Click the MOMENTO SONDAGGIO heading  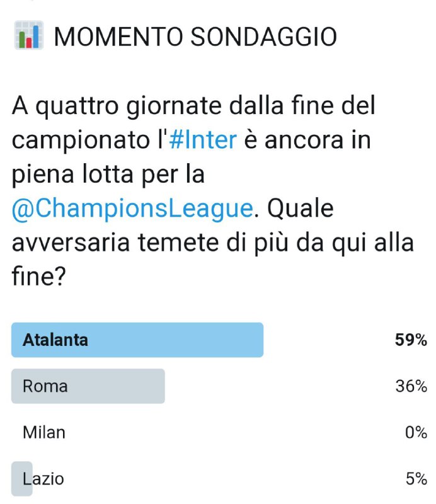pos(195,37)
